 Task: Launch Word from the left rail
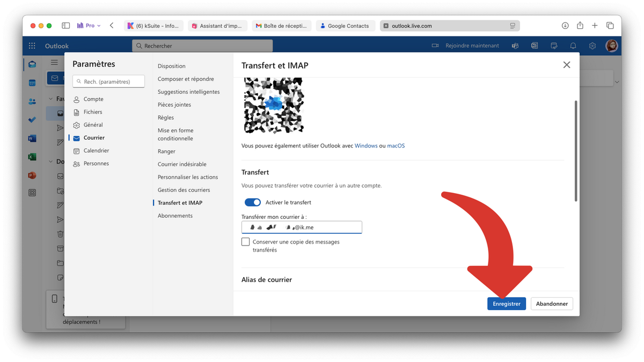coord(32,138)
